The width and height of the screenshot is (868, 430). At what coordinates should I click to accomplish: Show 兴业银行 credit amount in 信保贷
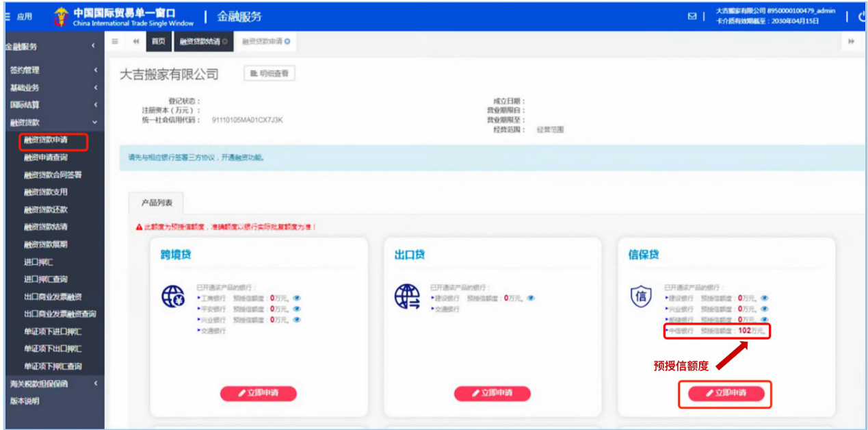click(x=765, y=309)
